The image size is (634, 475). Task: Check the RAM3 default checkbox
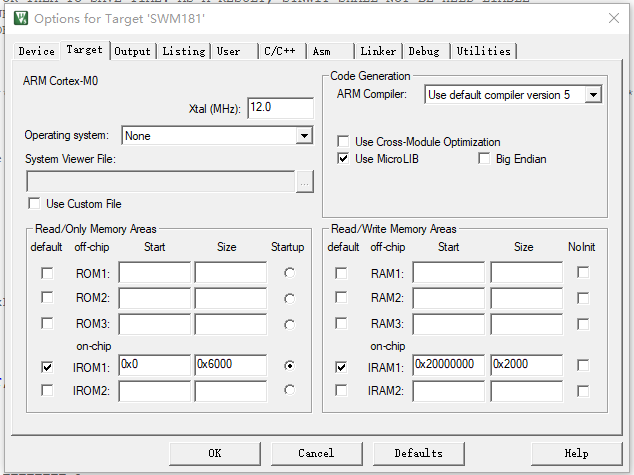[341, 323]
